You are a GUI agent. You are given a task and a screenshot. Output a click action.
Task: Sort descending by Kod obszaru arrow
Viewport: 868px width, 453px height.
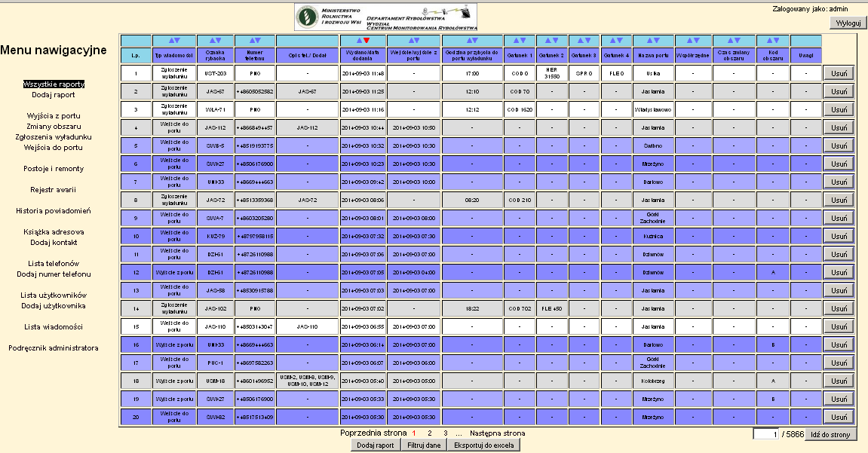click(x=776, y=41)
